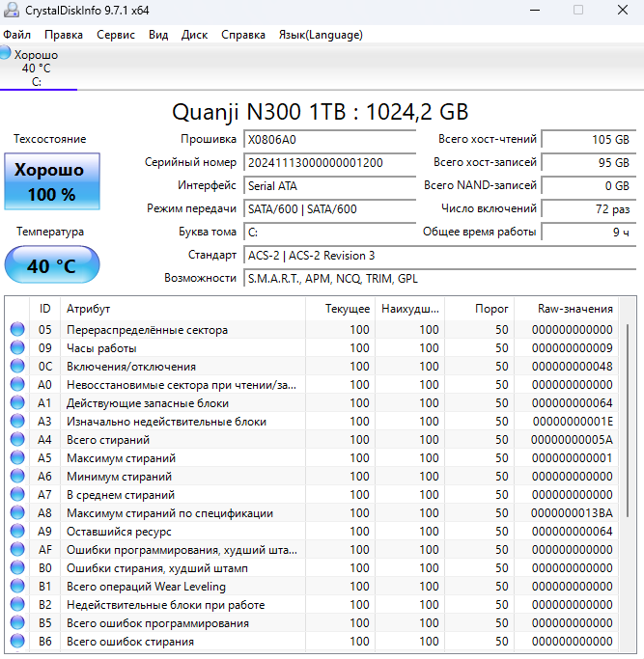Click the blue status orb beside disk C: tab
Viewport: 644px width, 659px height.
click(x=6, y=54)
